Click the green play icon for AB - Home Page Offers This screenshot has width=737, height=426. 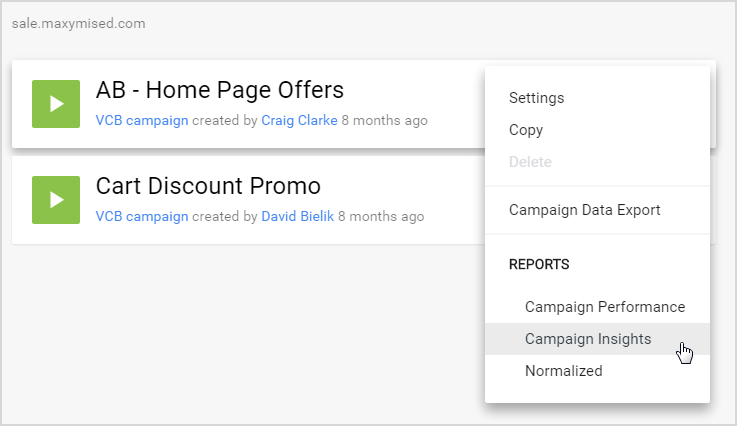coord(56,104)
